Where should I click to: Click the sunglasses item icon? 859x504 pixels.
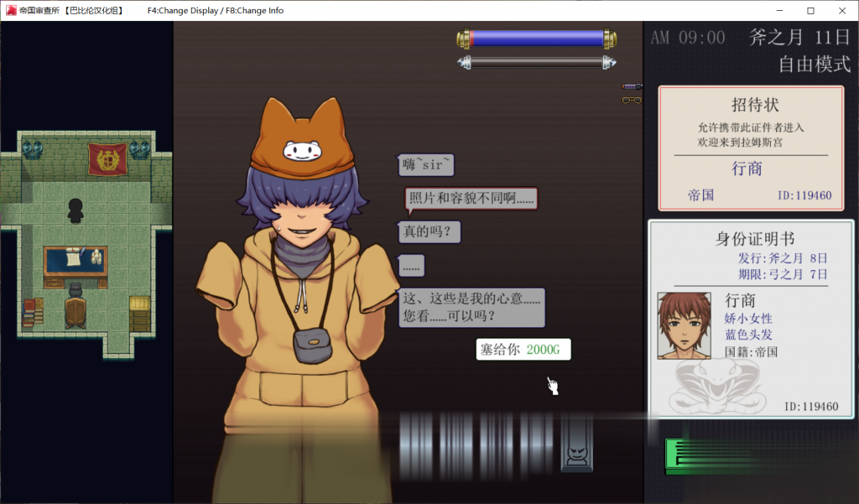(631, 101)
